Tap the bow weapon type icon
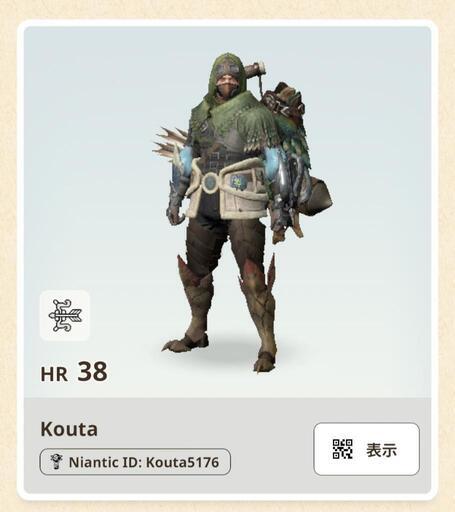The width and height of the screenshot is (455, 512). [65, 315]
